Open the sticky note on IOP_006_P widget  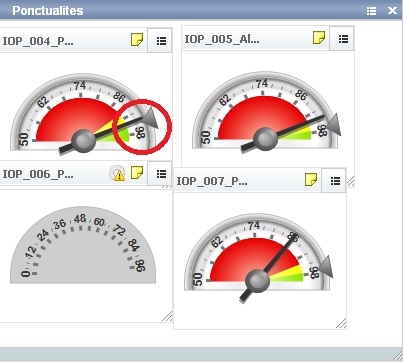tap(137, 173)
